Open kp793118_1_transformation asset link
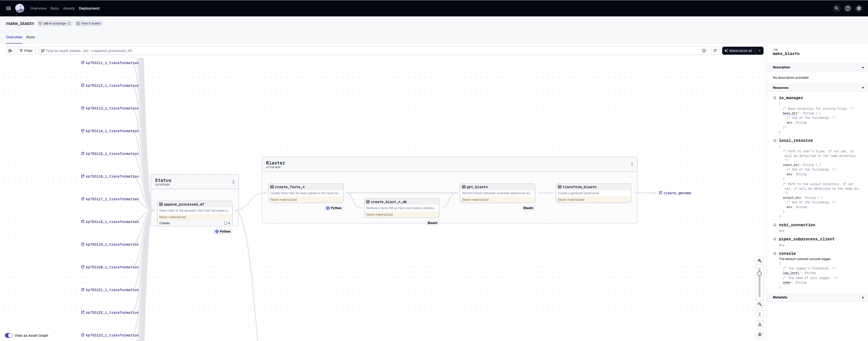 click(110, 222)
